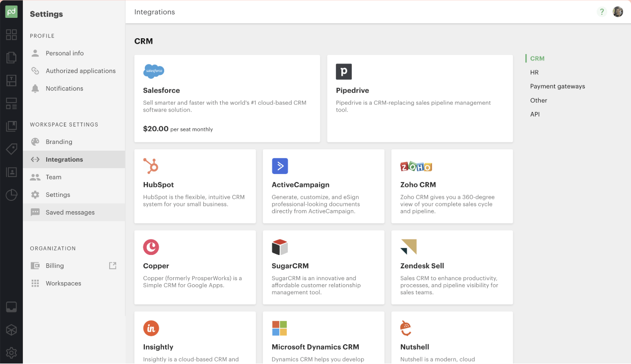This screenshot has height=364, width=631.
Task: Open the reports pie chart icon
Action: [11, 195]
